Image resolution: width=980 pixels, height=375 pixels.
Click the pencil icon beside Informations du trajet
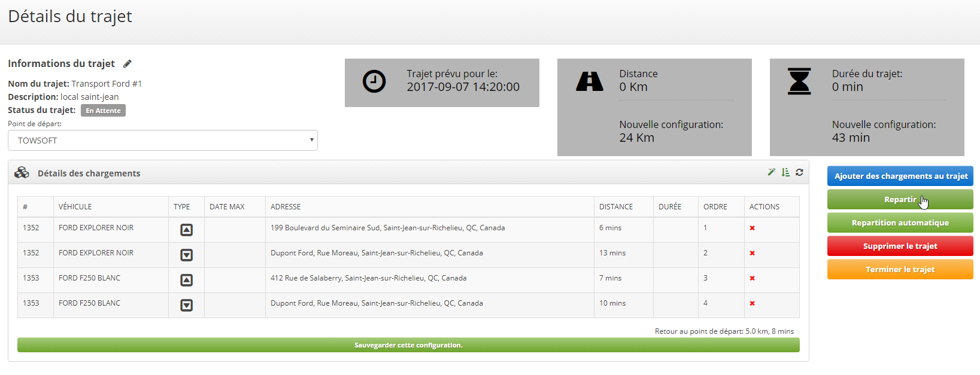127,64
